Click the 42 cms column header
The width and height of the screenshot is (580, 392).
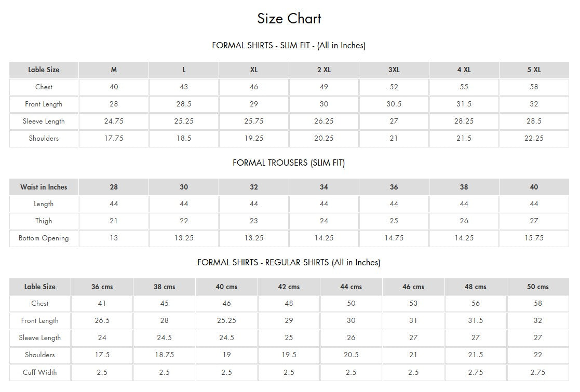(289, 287)
